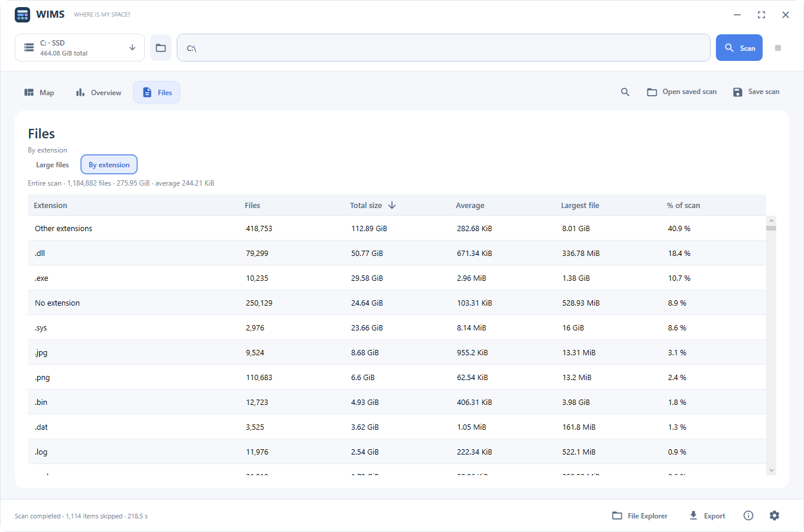
Task: Show the Large files view
Action: coord(53,165)
